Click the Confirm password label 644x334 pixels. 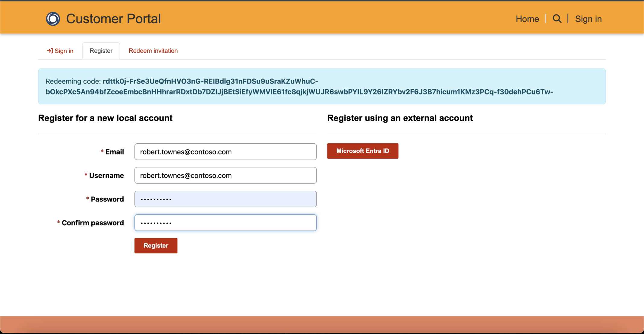pyautogui.click(x=93, y=223)
